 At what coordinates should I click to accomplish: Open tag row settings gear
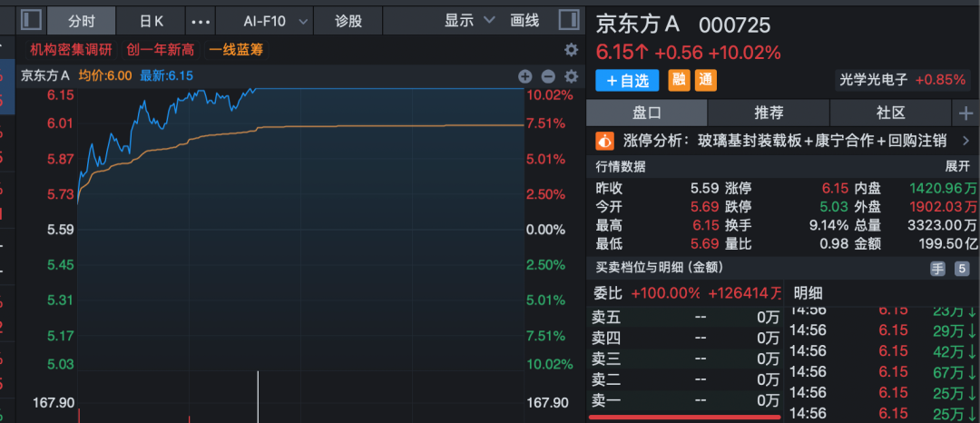tap(571, 50)
